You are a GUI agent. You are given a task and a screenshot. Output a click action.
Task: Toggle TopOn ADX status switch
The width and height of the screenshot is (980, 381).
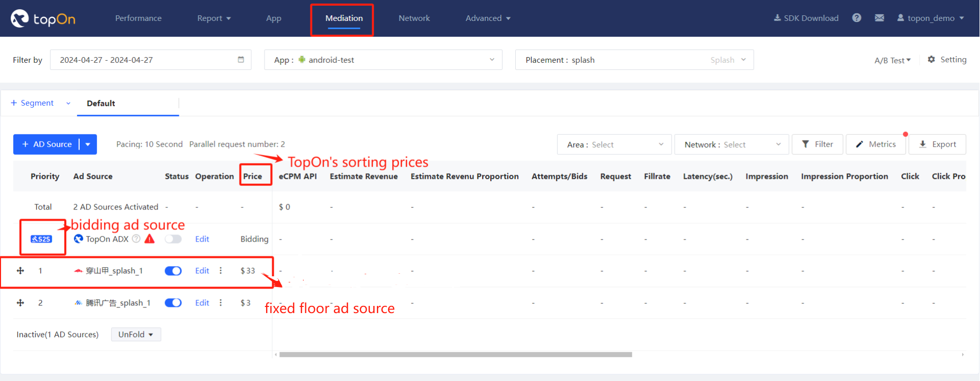[173, 239]
